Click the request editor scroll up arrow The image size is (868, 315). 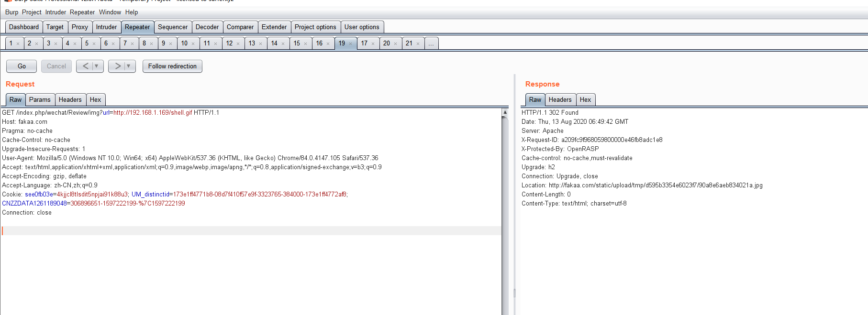pyautogui.click(x=505, y=112)
